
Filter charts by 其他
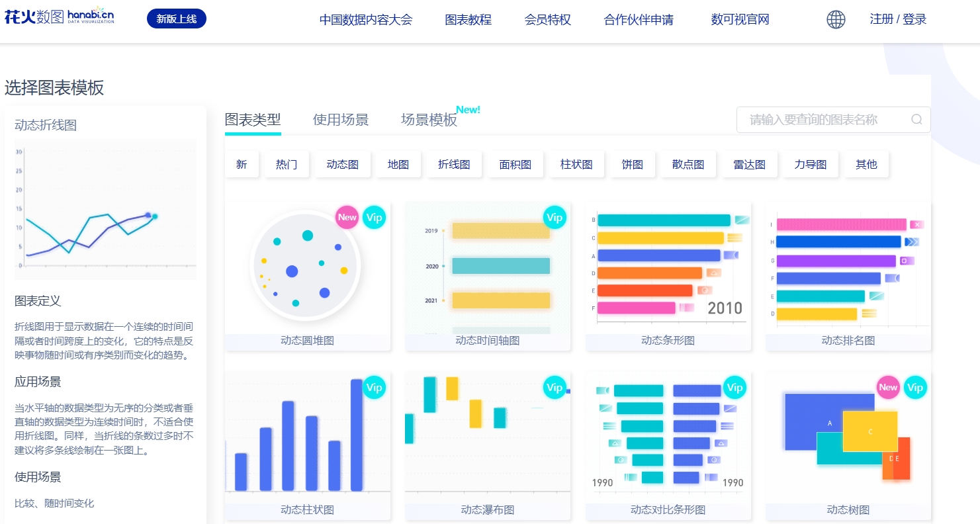[866, 164]
